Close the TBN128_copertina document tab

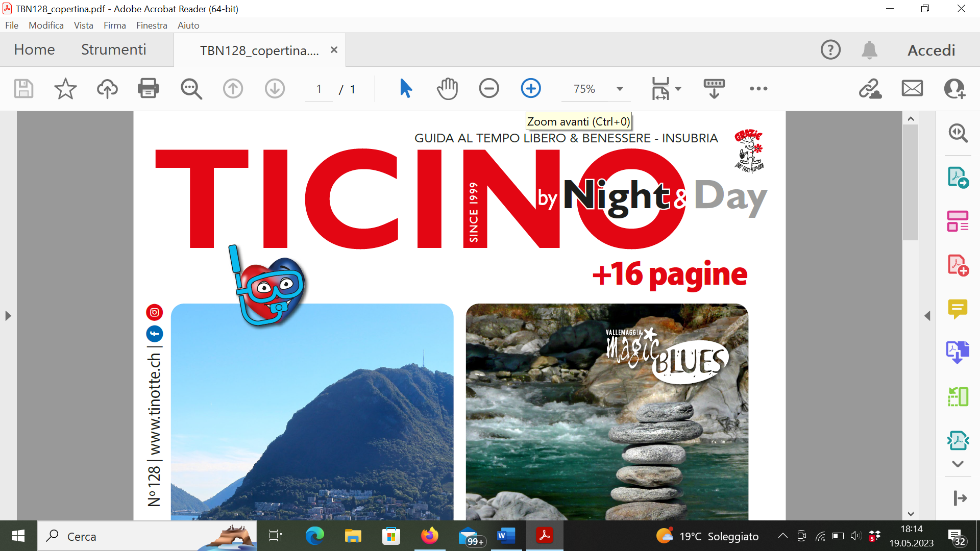point(334,50)
